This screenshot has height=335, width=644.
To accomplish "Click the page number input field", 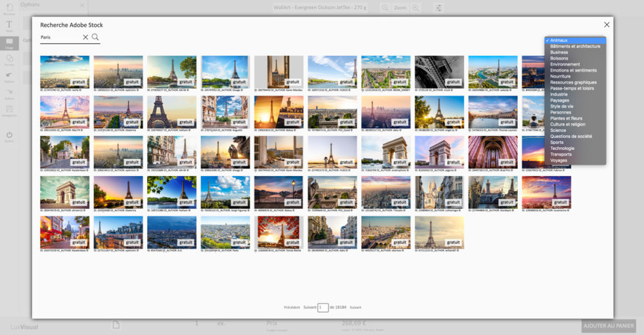I will pos(323,307).
